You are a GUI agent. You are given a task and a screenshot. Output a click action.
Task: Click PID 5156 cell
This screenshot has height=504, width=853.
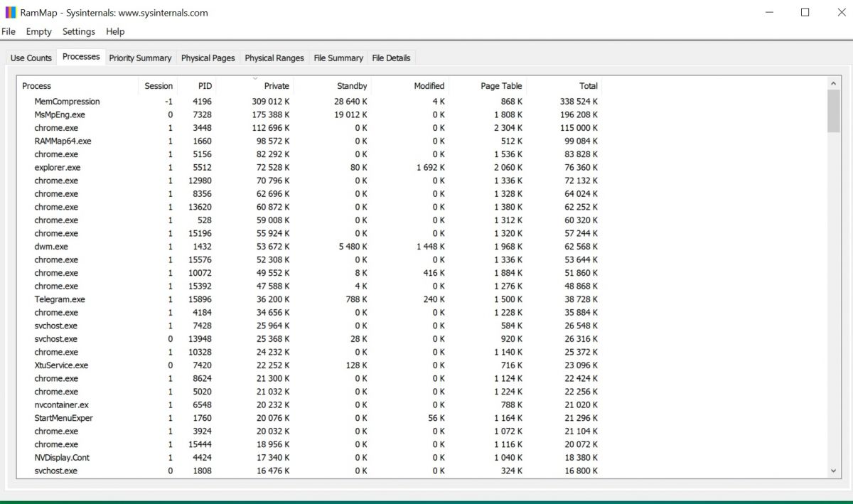point(202,154)
